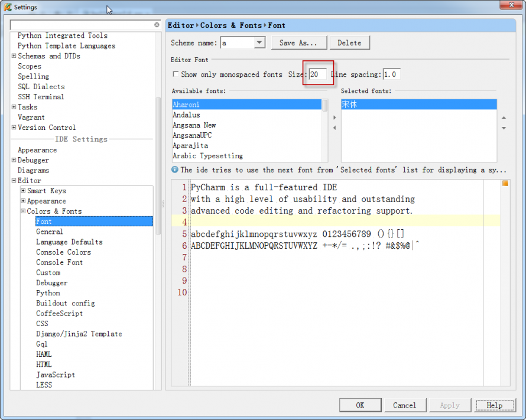Screen dimensions: 526x420
Task: Click the orange inspection indicator square in preview
Action: click(505, 183)
